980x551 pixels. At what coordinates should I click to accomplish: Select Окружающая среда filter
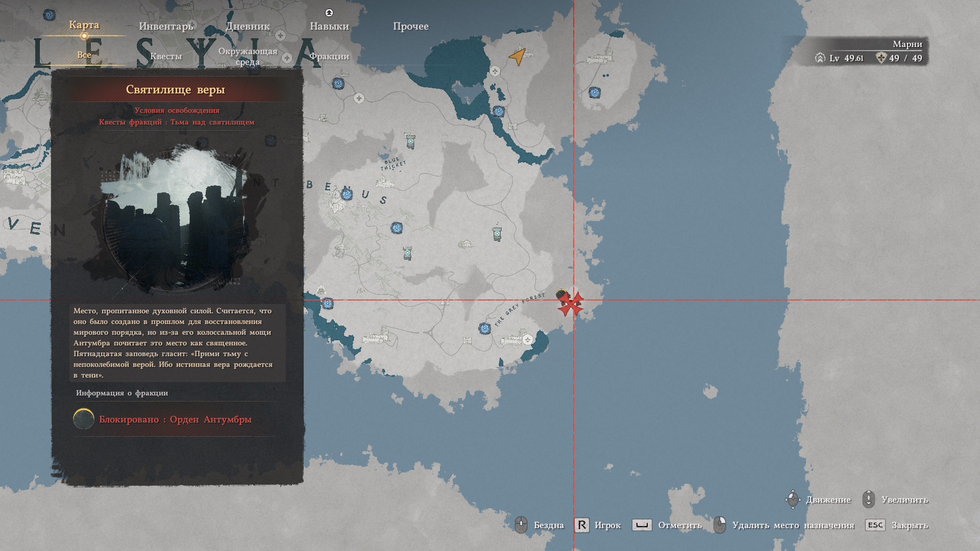pyautogui.click(x=248, y=56)
